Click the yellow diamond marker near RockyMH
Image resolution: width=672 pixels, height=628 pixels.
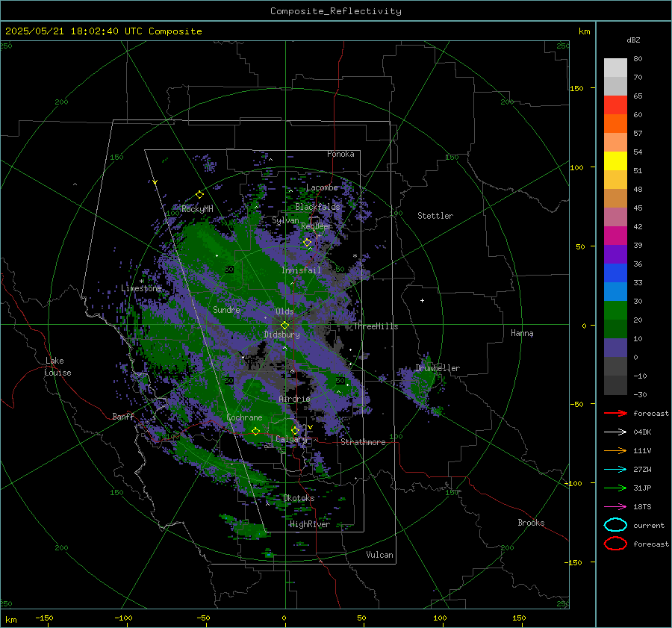pyautogui.click(x=199, y=195)
